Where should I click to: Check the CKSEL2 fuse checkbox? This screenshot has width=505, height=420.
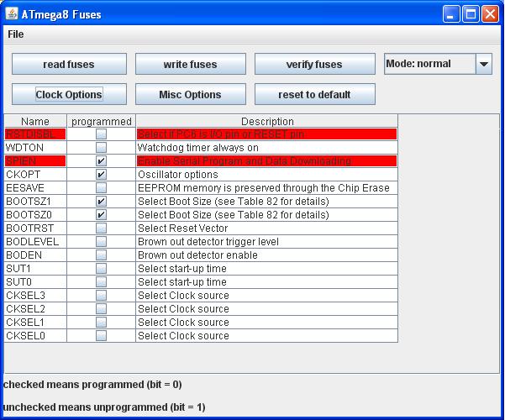click(101, 309)
